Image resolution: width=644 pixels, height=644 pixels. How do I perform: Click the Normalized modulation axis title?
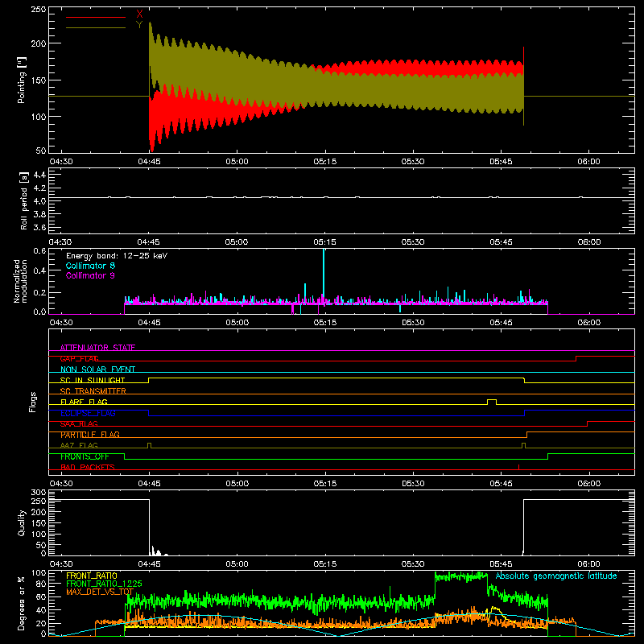[x=20, y=281]
